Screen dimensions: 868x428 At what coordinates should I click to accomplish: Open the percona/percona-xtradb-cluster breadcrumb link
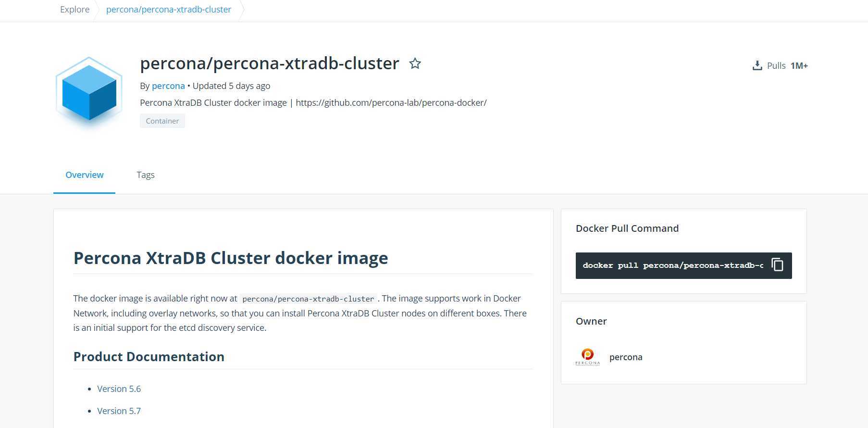click(x=169, y=10)
